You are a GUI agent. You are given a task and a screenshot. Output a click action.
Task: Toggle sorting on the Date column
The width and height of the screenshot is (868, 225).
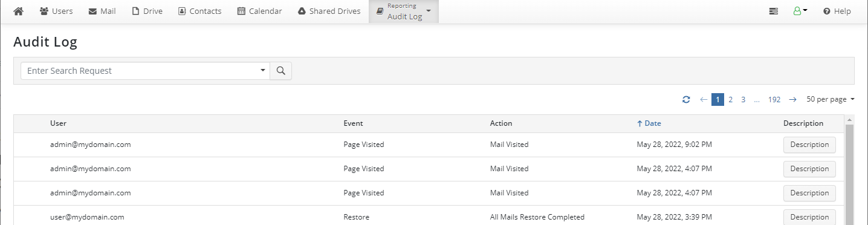coord(649,123)
